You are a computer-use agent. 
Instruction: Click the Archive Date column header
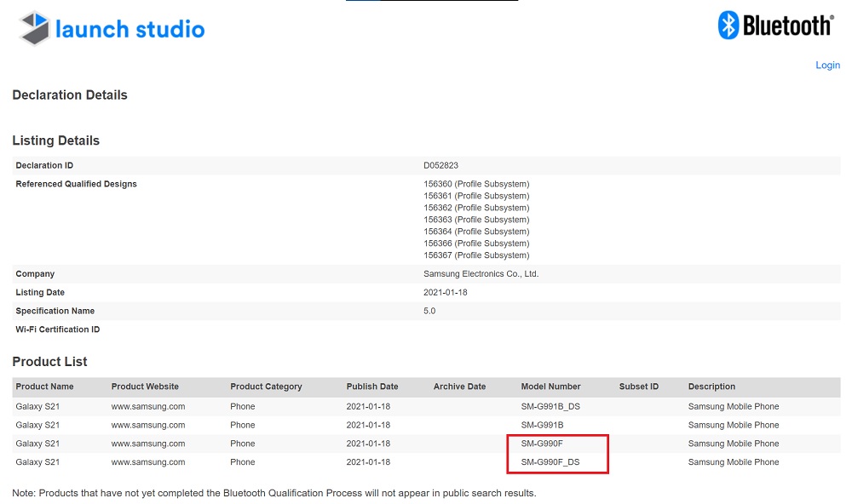[460, 387]
